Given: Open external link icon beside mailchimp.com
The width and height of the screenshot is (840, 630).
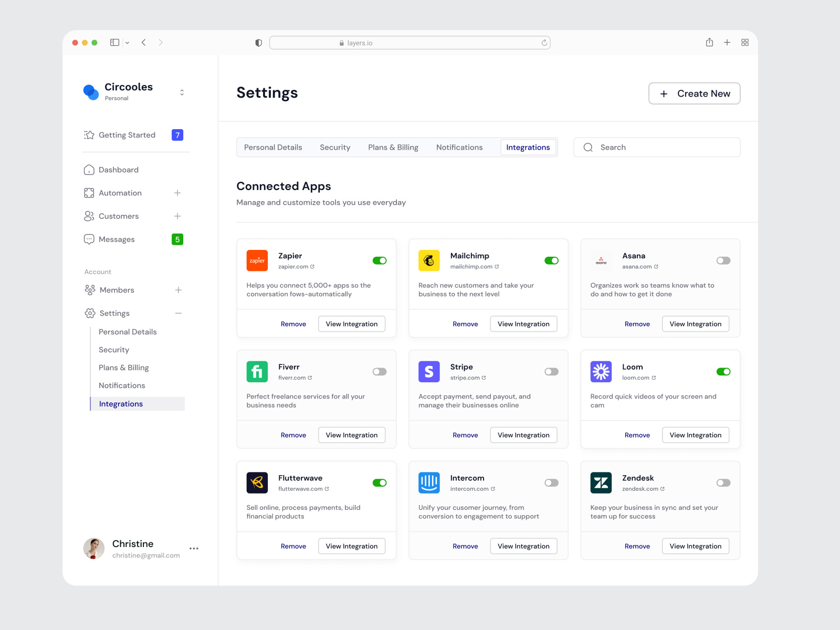Looking at the screenshot, I should [497, 267].
